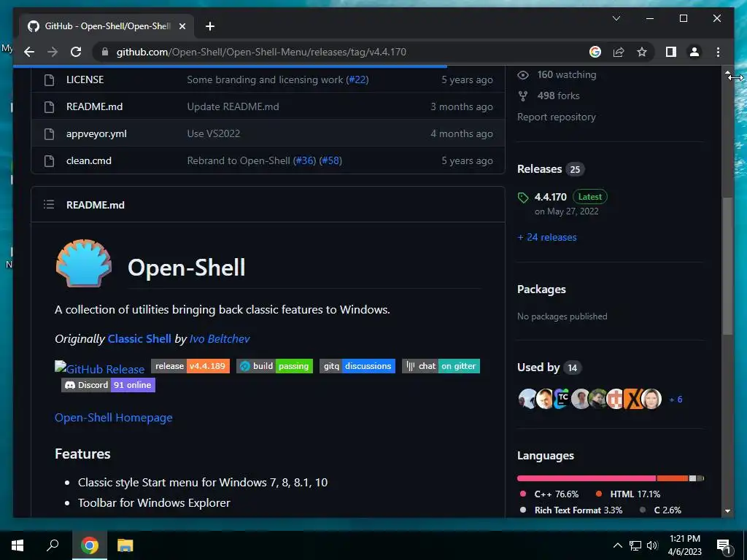Click Report repository link
Image resolution: width=747 pixels, height=560 pixels.
click(557, 117)
